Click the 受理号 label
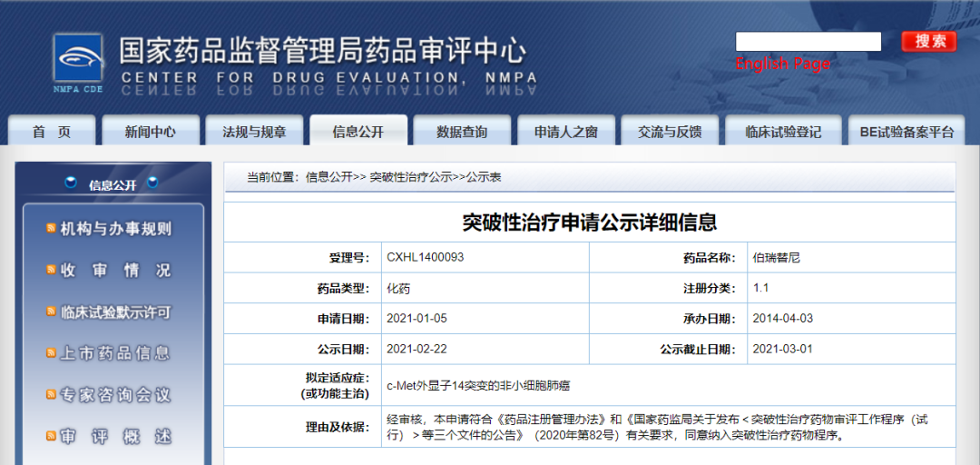This screenshot has height=465, width=980. click(349, 257)
